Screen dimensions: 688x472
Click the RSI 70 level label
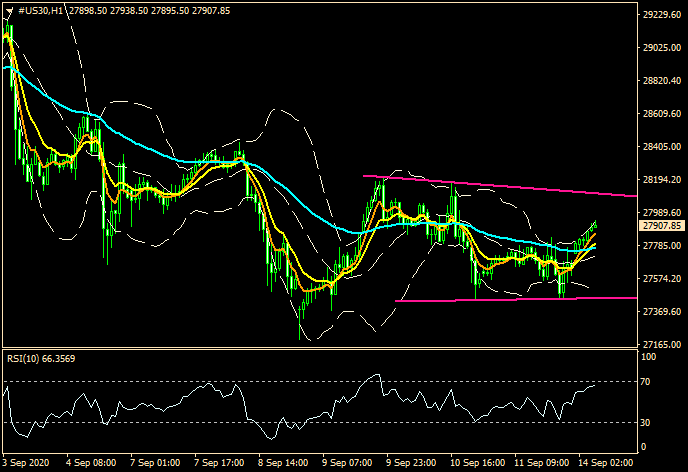point(648,382)
